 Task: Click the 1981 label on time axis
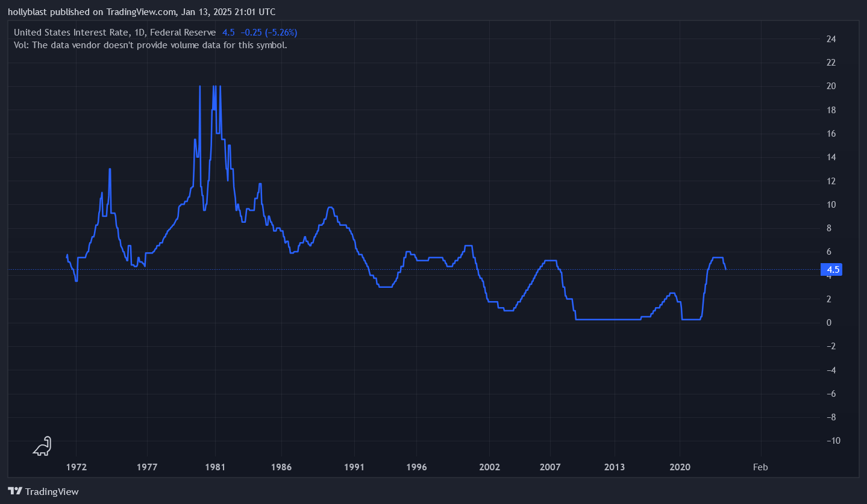215,467
